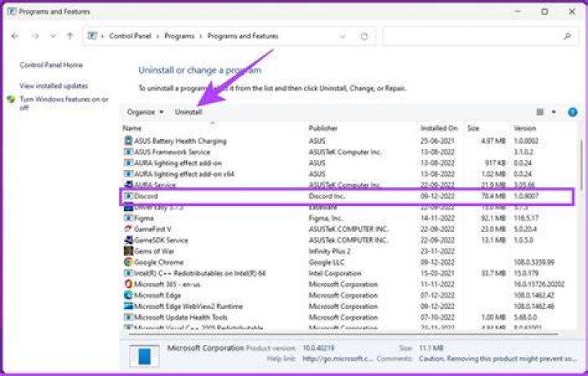The width and height of the screenshot is (588, 376).
Task: Select Microsoft Update Health Tools entry
Action: (x=180, y=317)
